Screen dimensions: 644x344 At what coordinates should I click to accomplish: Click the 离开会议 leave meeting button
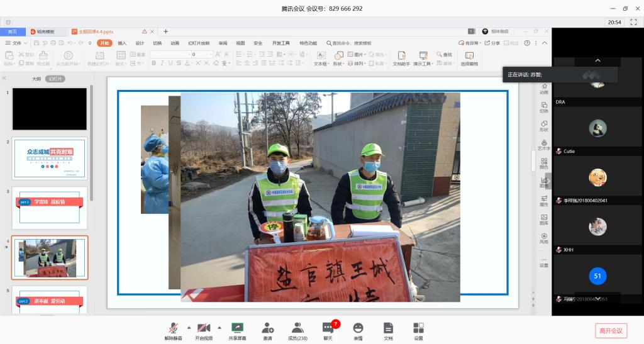click(611, 330)
